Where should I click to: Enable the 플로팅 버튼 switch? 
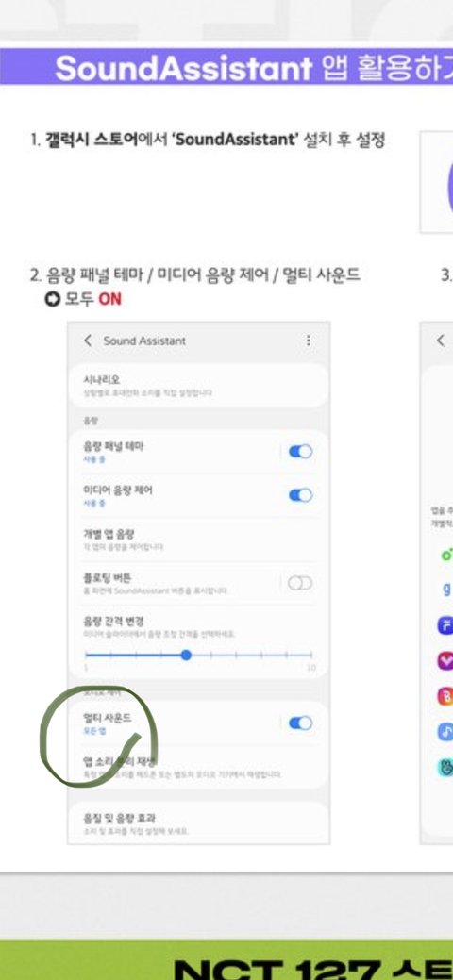pos(300,583)
